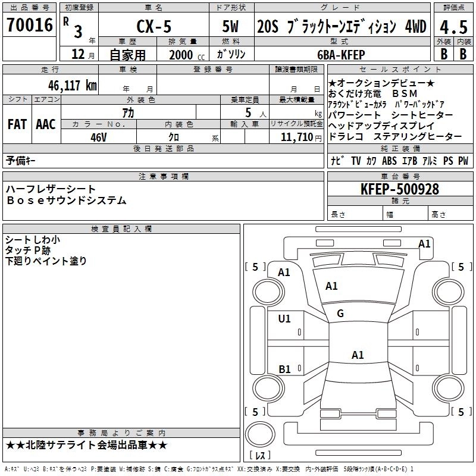Click the car name CX-5

(x=154, y=27)
